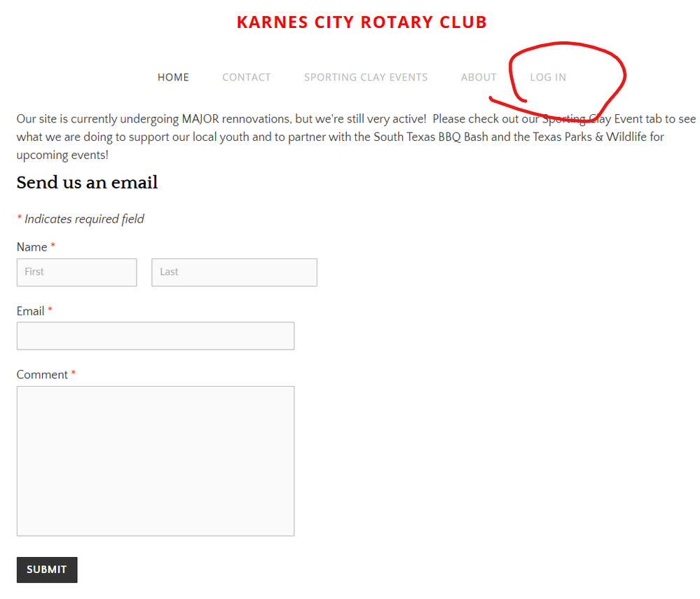Focus the Last name input field
Image resolution: width=700 pixels, height=599 pixels.
click(x=234, y=273)
